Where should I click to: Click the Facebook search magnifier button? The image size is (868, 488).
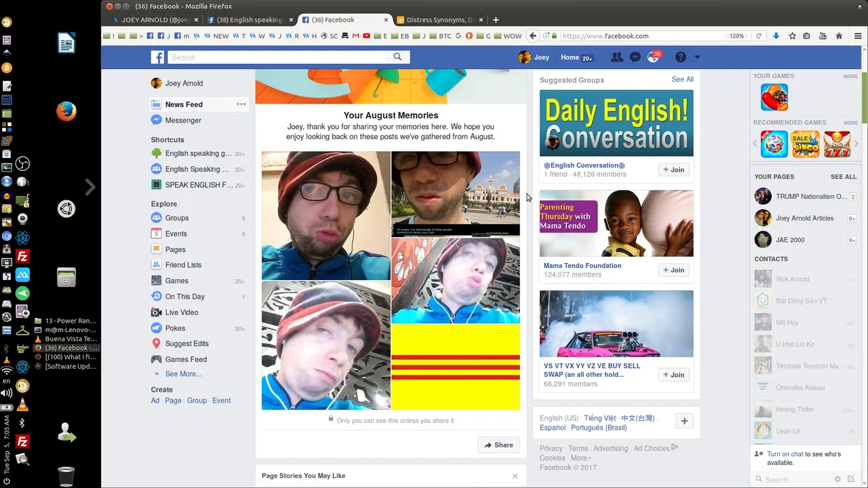pyautogui.click(x=397, y=57)
